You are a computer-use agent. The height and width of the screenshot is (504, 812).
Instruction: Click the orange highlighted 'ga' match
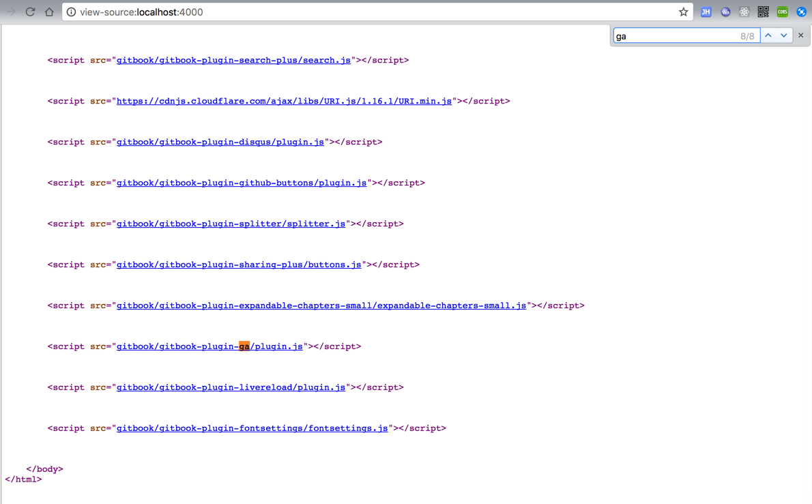click(x=244, y=346)
